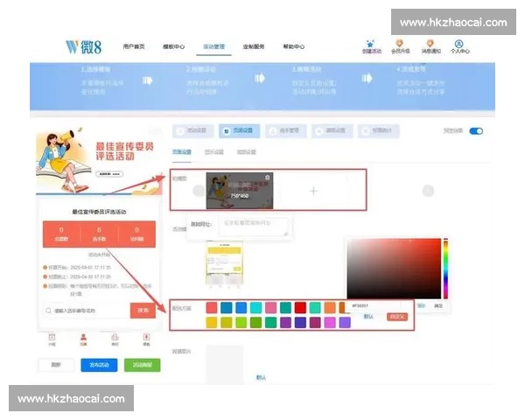
Task: Pick the emerald swatch in second row
Action: coord(271,322)
